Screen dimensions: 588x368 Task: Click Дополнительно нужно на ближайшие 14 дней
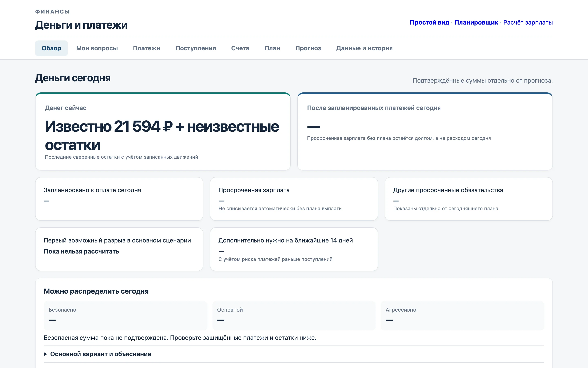click(x=285, y=240)
